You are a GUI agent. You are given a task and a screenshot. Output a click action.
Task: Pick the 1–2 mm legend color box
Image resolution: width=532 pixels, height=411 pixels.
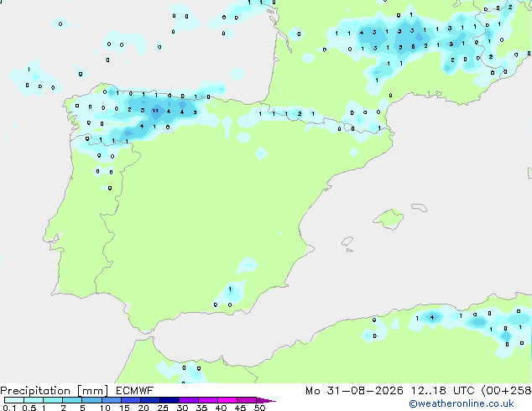[53, 400]
